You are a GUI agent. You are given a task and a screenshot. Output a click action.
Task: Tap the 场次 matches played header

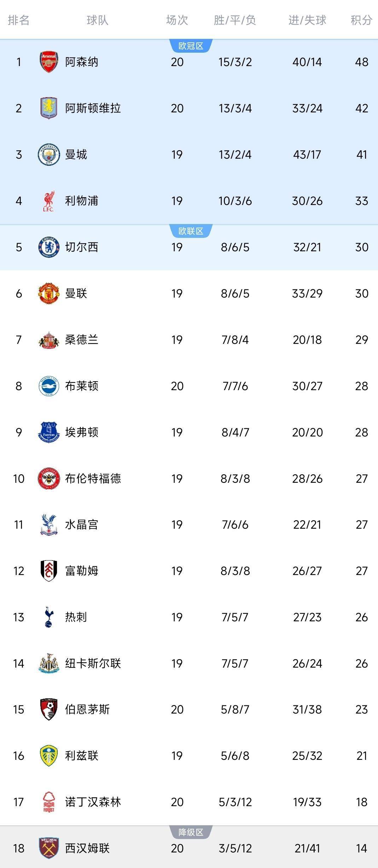click(x=177, y=20)
